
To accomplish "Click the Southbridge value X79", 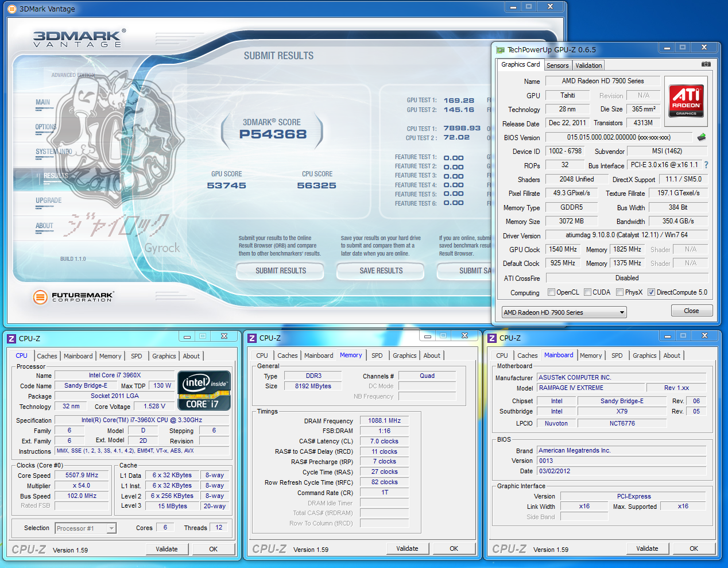I will tap(622, 411).
